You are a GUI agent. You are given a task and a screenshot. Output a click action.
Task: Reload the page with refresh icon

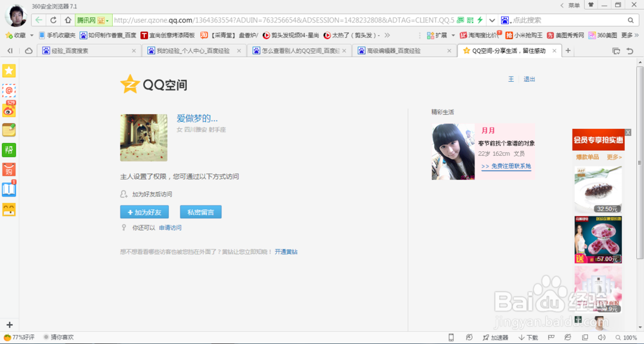coord(53,20)
